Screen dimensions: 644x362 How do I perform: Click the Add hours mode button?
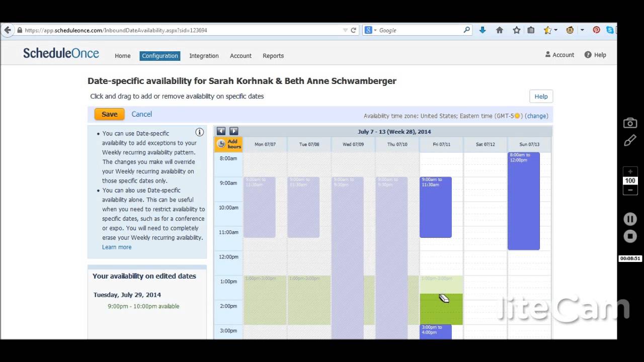coord(228,144)
